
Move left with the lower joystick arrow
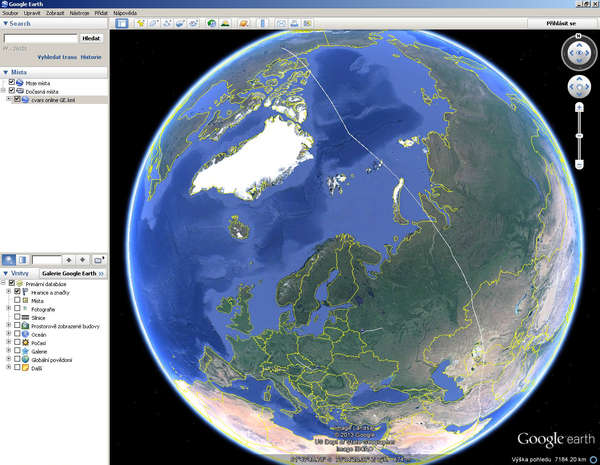572,87
